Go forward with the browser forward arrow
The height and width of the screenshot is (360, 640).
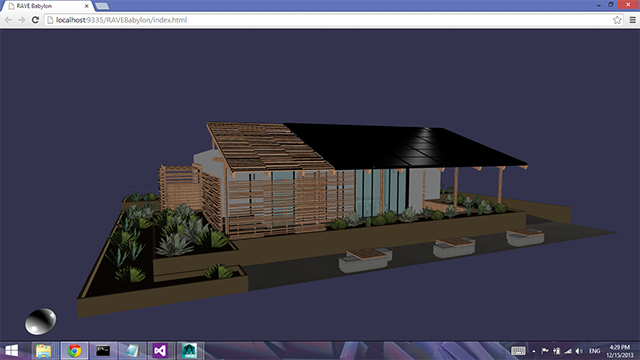pos(21,20)
